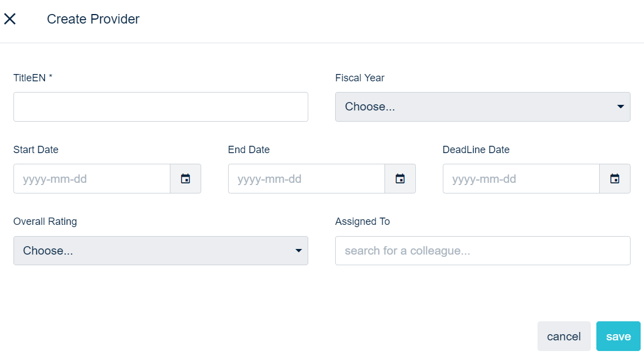Click into the DeadLine Date text box
Image resolution: width=644 pixels, height=360 pixels.
(x=521, y=179)
